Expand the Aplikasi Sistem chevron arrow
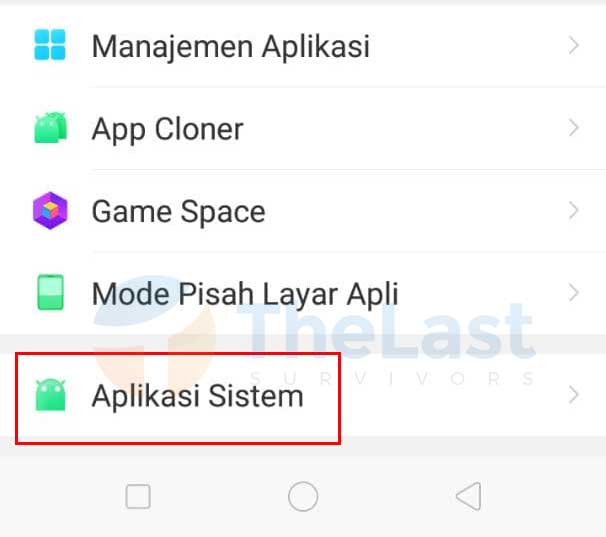 click(x=574, y=395)
